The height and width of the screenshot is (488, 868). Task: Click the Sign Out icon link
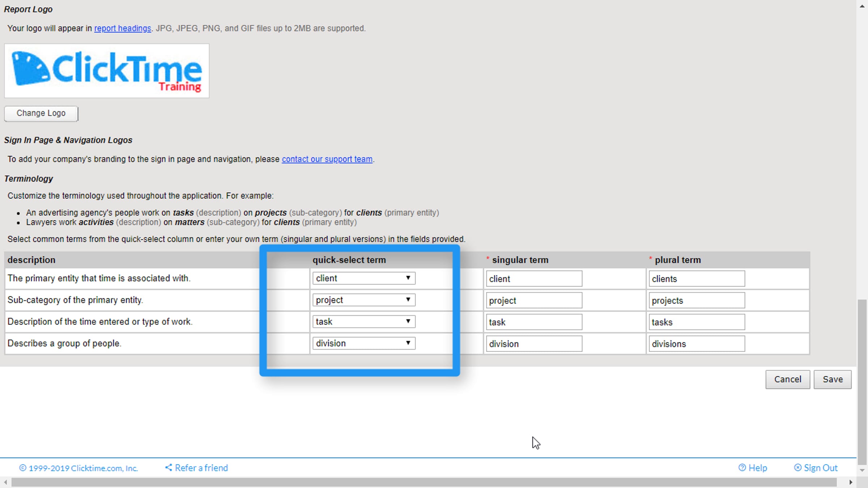point(797,468)
